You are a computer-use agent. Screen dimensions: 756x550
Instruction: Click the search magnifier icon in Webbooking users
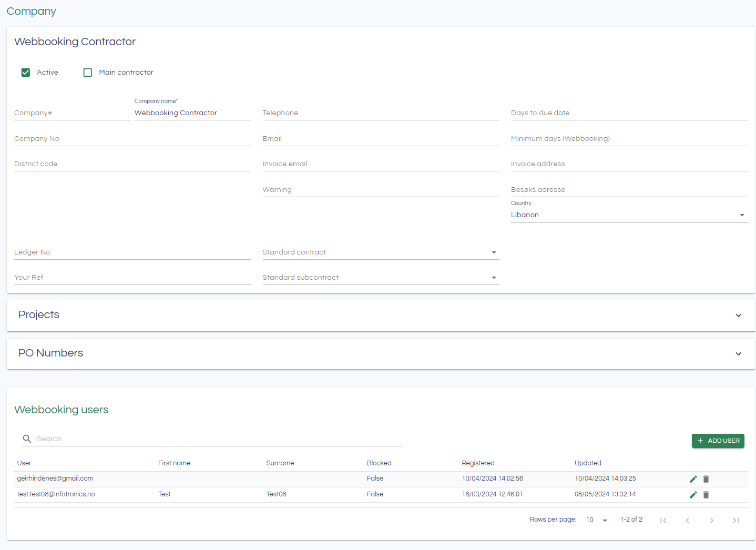click(27, 439)
